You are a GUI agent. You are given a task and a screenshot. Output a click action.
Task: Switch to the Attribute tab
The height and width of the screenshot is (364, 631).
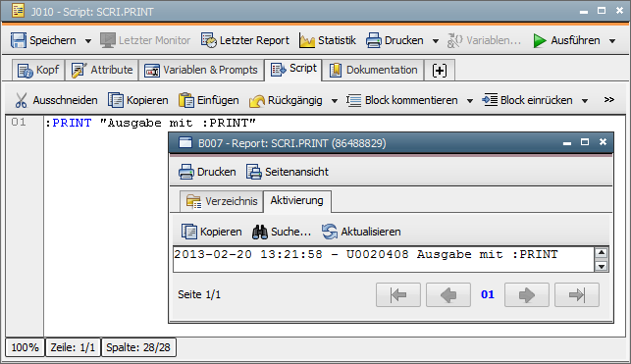tap(102, 71)
